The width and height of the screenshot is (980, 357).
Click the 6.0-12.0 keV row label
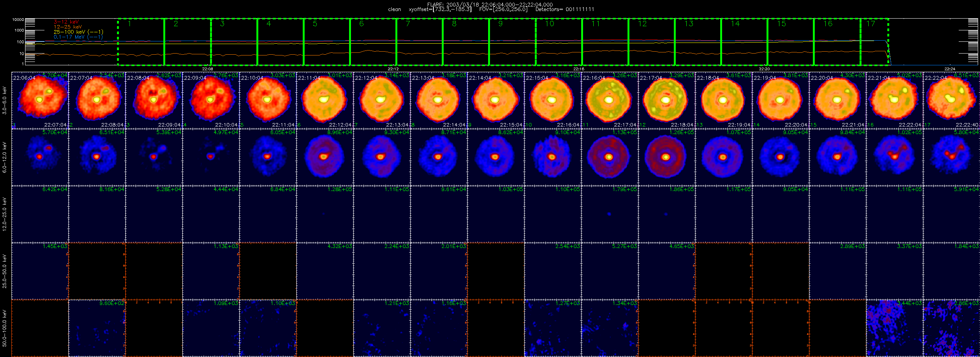tap(5, 157)
